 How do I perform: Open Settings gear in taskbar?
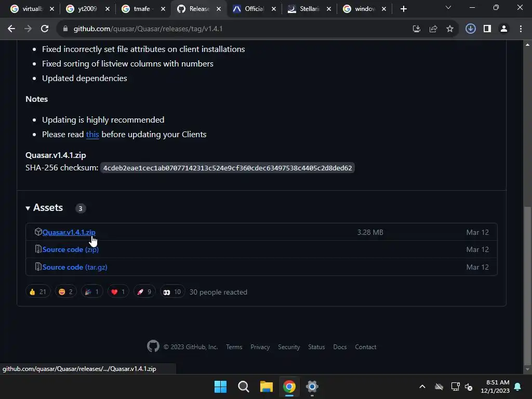pyautogui.click(x=312, y=387)
